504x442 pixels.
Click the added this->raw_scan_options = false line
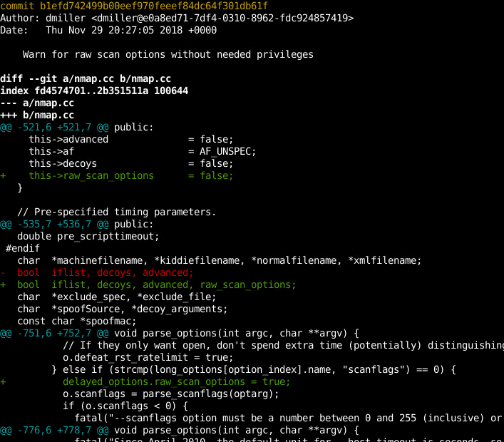click(x=130, y=175)
